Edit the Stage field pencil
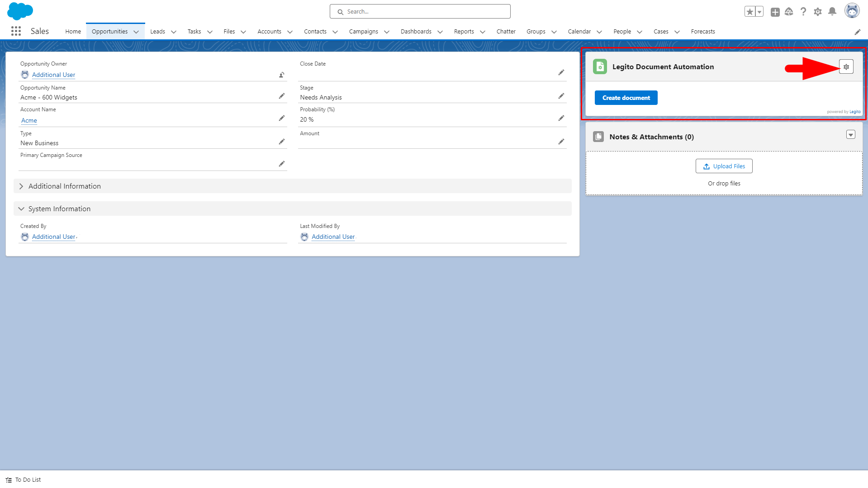 coord(561,96)
